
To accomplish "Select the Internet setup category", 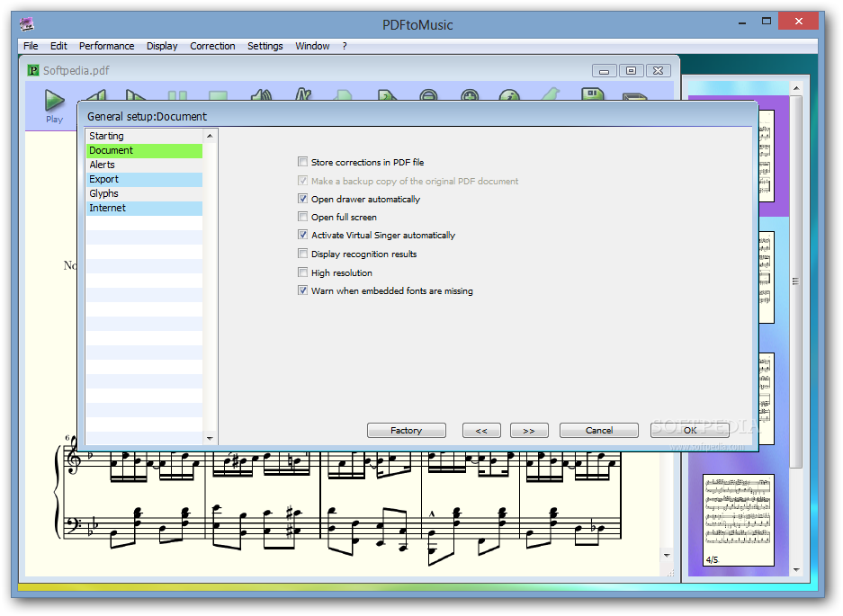I will pos(144,208).
